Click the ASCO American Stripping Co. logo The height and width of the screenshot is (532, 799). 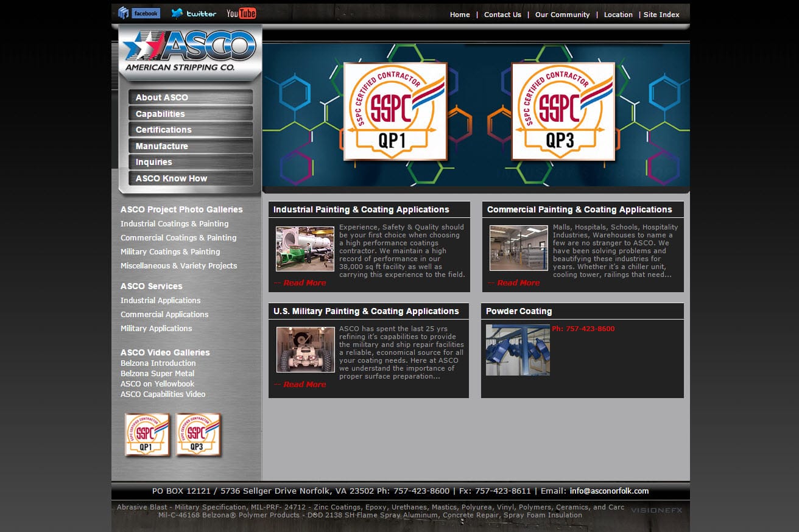coord(189,52)
